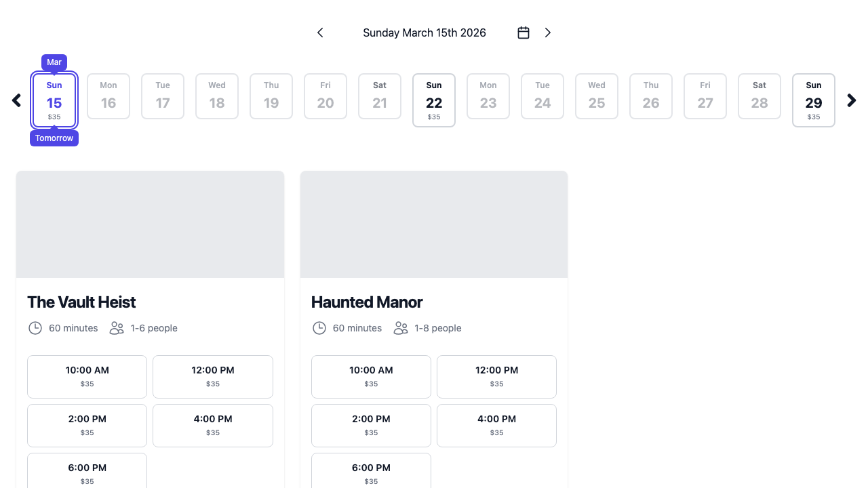Open The Vault Heist title link
The image size is (868, 488).
(81, 302)
